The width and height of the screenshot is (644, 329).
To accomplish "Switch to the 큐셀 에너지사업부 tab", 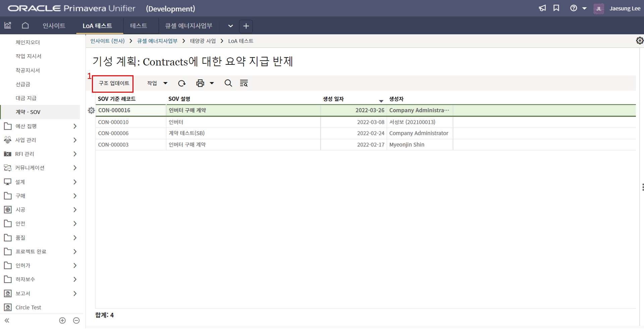I will [189, 26].
